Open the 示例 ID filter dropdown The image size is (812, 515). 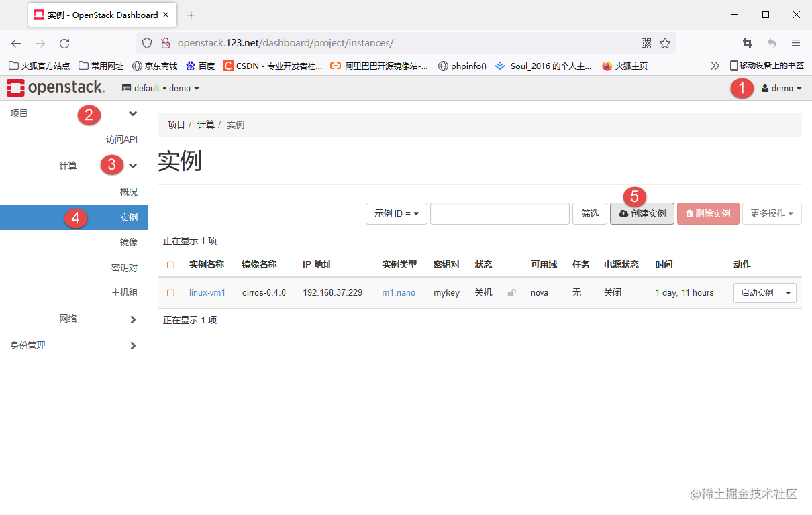396,213
